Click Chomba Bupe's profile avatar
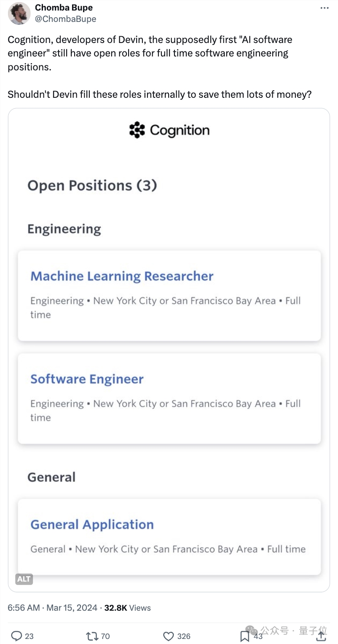 19,13
